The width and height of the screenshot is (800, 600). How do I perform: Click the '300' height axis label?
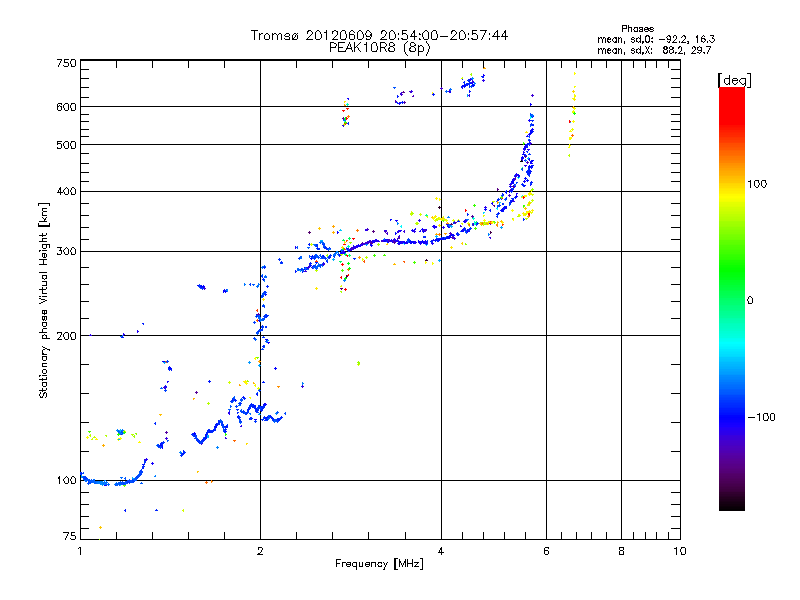tap(66, 251)
